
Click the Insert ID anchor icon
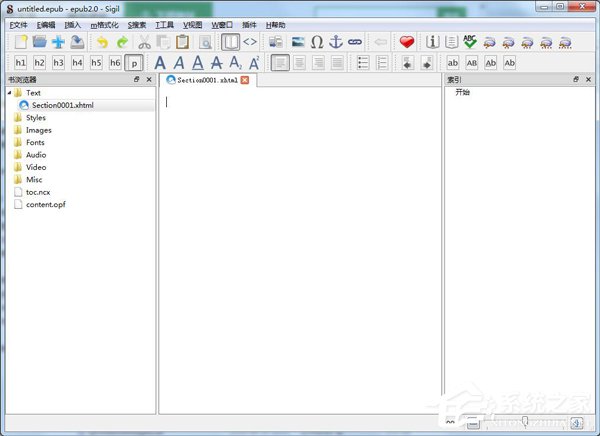point(336,42)
